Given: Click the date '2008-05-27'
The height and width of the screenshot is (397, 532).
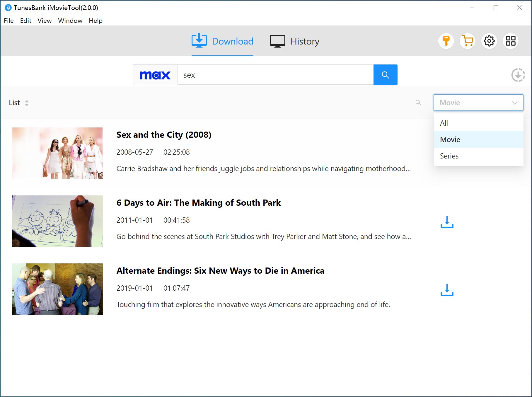Looking at the screenshot, I should (135, 152).
